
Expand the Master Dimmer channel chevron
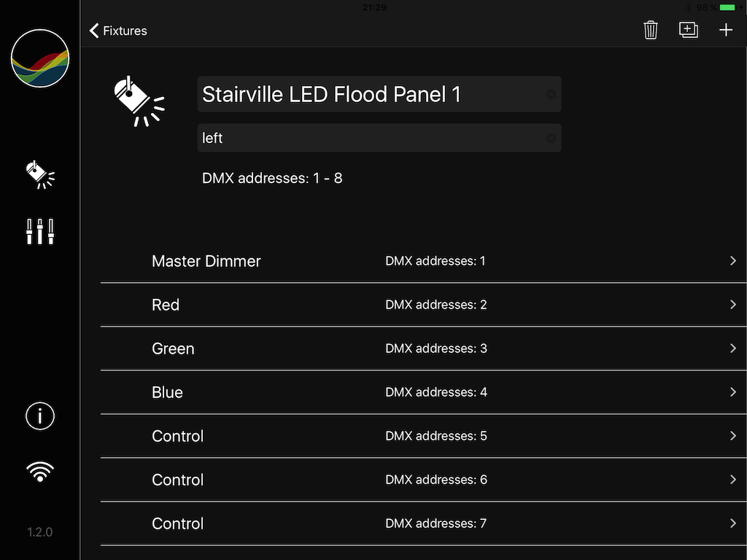[x=733, y=261]
